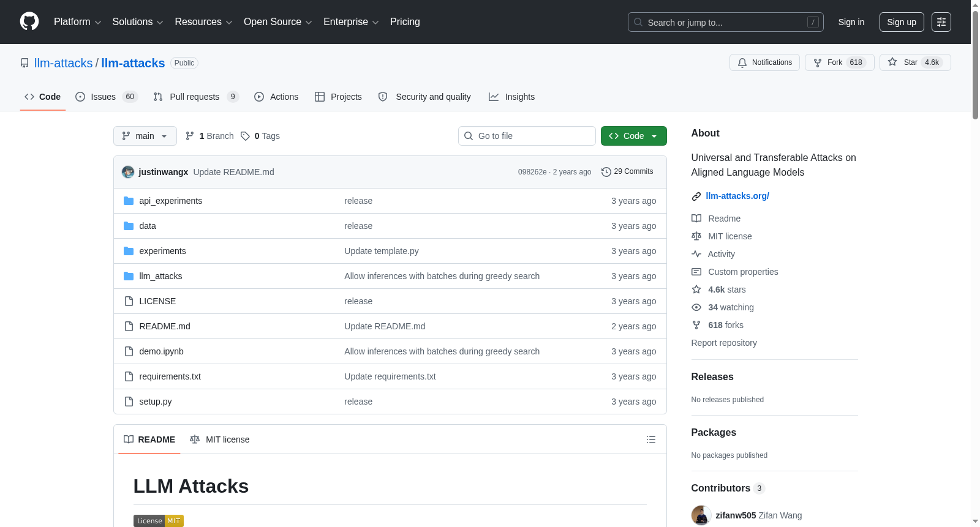
Task: Click the Pricing link
Action: tap(405, 22)
